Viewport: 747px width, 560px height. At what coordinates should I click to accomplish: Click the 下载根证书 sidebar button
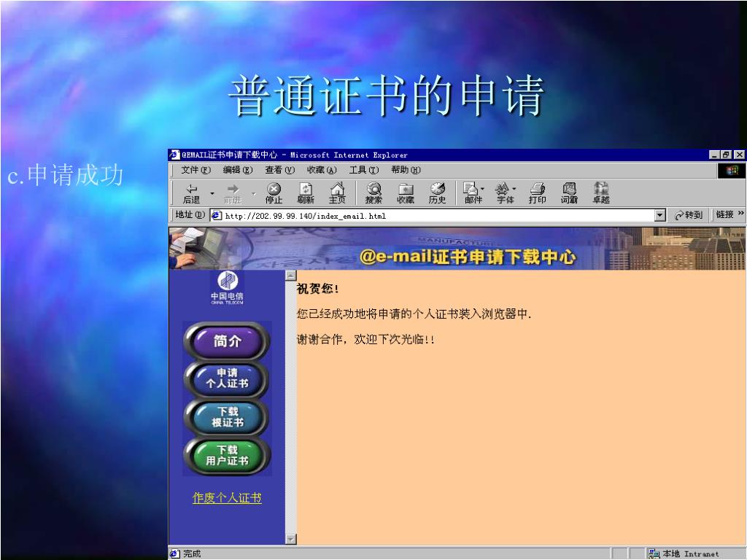(227, 417)
